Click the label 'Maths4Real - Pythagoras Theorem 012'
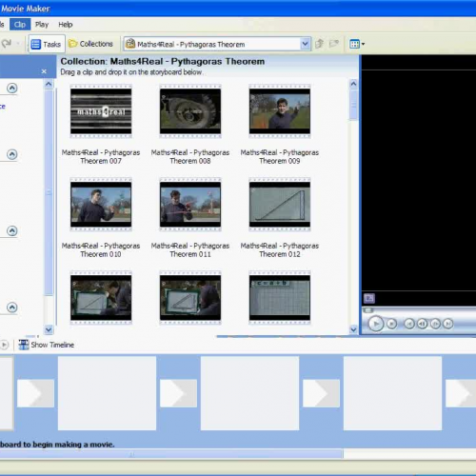The image size is (476, 476). (280, 250)
